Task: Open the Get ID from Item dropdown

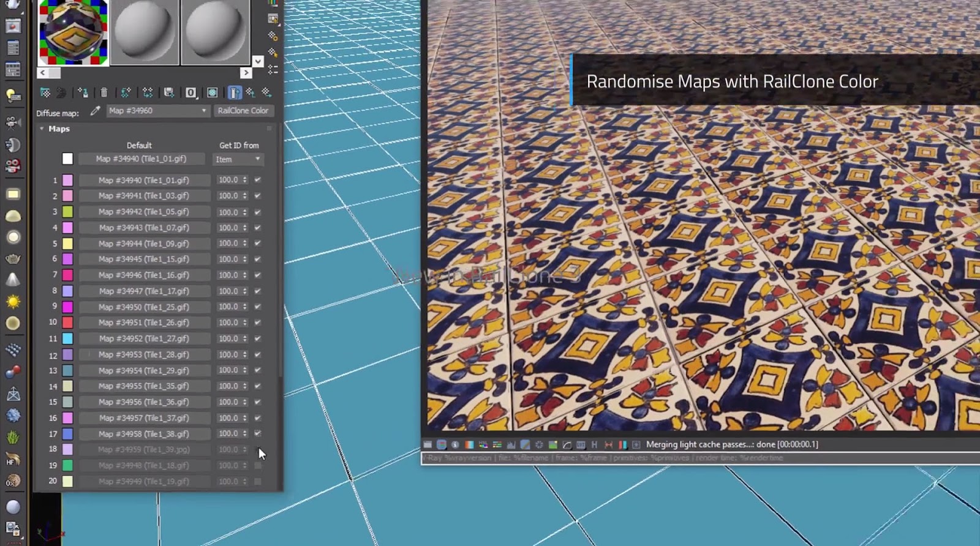Action: [238, 159]
